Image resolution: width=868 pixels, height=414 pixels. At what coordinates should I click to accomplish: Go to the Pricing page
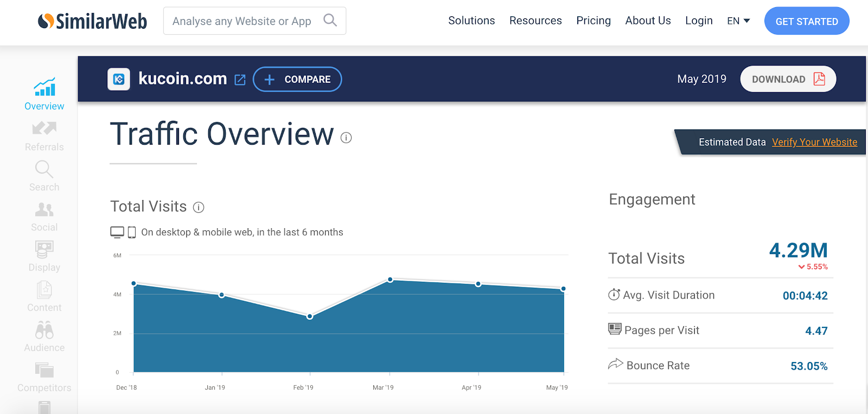593,21
